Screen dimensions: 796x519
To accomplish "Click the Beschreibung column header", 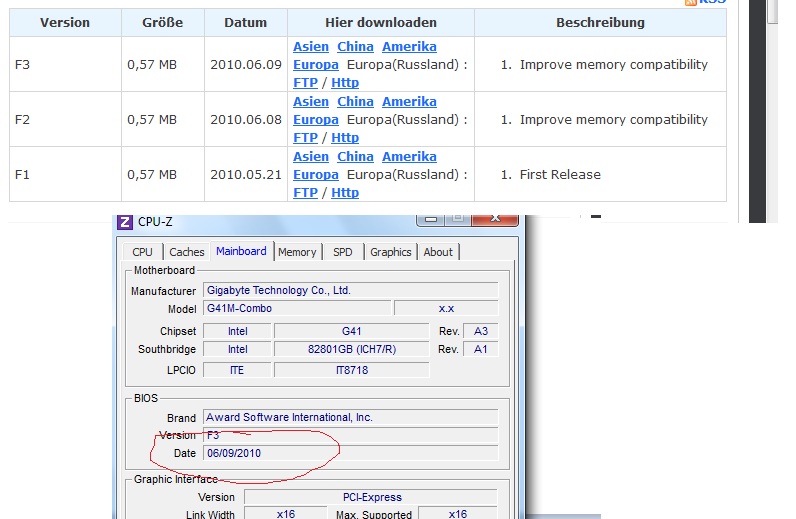I will click(x=600, y=22).
